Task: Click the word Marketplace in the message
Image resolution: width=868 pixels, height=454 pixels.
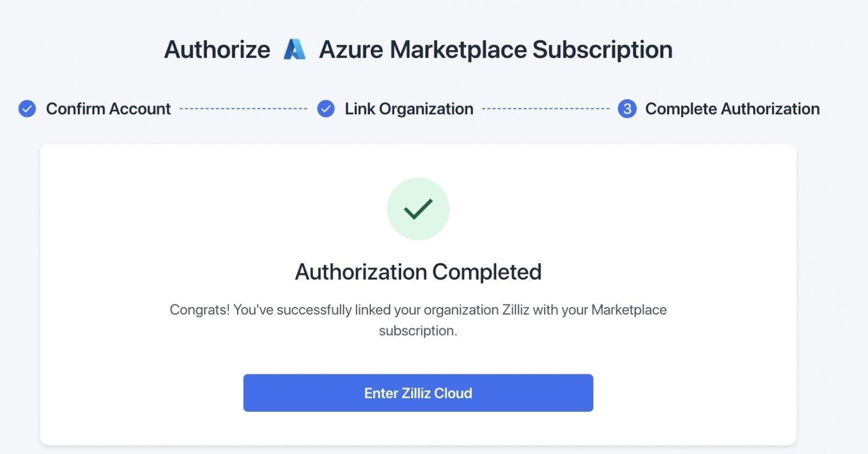Action: click(x=629, y=310)
